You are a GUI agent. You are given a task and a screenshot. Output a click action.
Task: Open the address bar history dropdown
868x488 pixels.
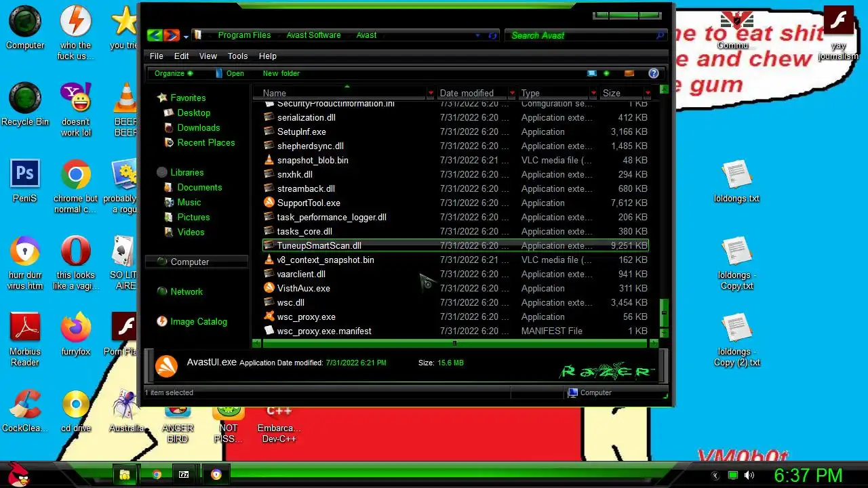pyautogui.click(x=478, y=35)
